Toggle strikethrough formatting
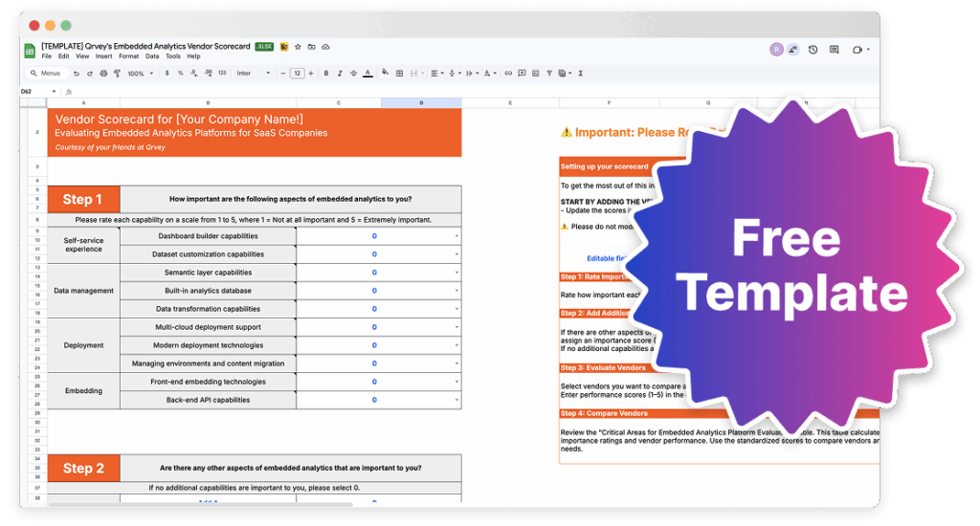The width and height of the screenshot is (980, 526). (x=354, y=74)
